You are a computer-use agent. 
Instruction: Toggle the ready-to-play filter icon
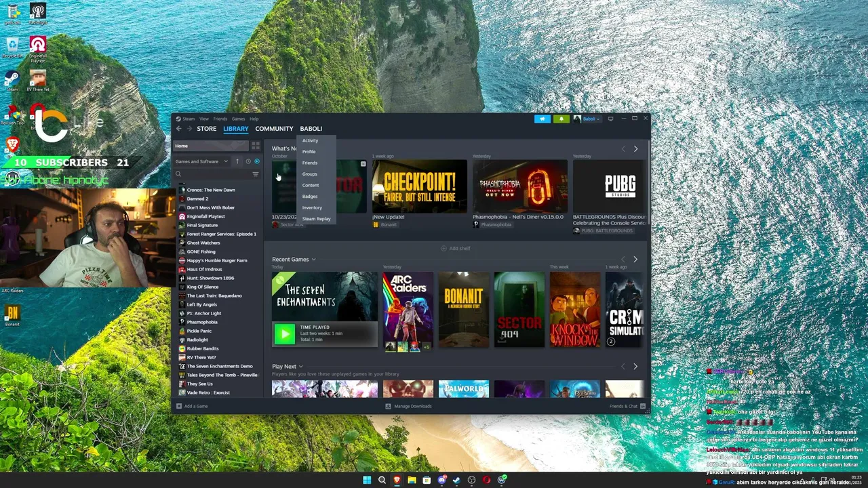click(257, 161)
